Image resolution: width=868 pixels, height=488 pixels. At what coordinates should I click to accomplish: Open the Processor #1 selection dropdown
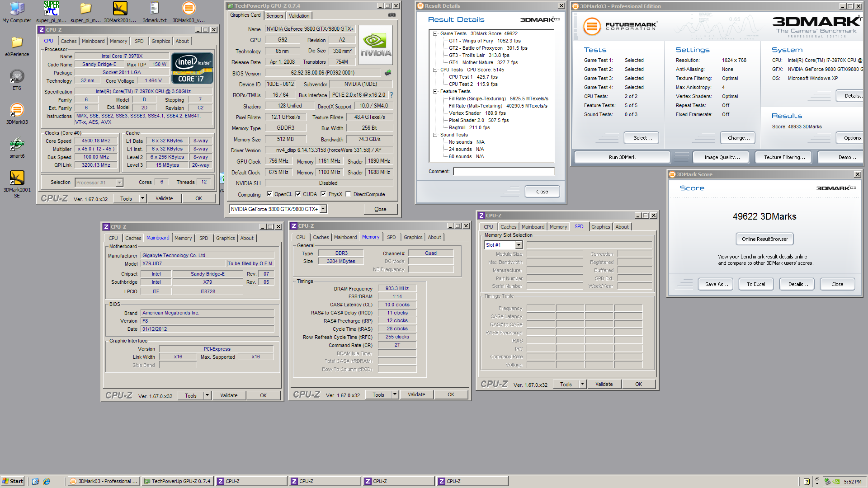pyautogui.click(x=120, y=183)
